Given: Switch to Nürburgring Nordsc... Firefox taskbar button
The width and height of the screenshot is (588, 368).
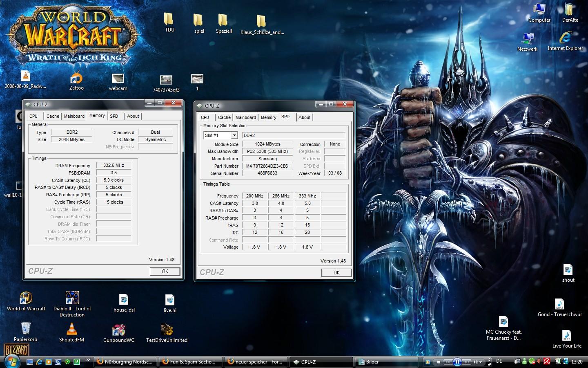Looking at the screenshot, I should pos(125,362).
